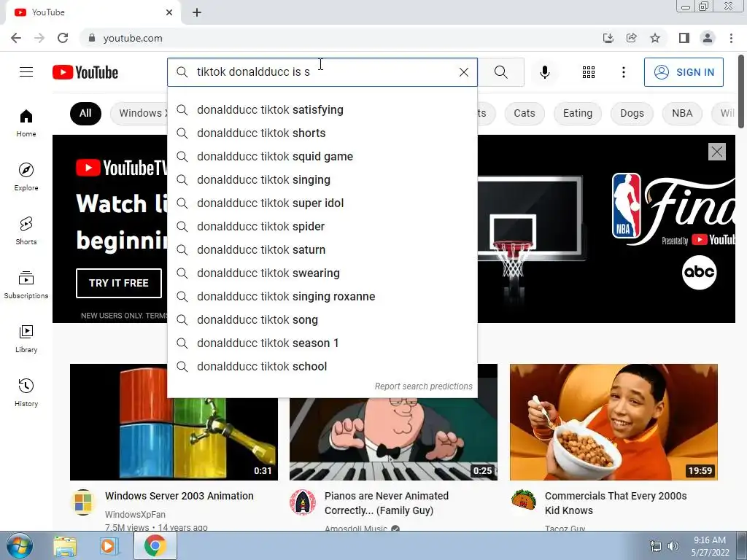Choose suggestion donaldducc tiktok school

322,367
